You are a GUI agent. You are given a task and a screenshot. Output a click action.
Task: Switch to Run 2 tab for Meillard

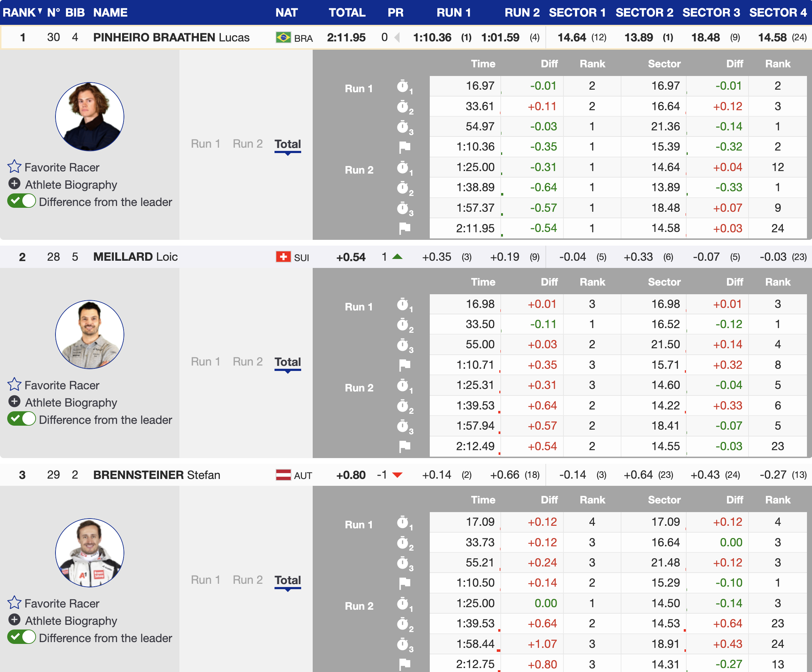click(x=247, y=362)
